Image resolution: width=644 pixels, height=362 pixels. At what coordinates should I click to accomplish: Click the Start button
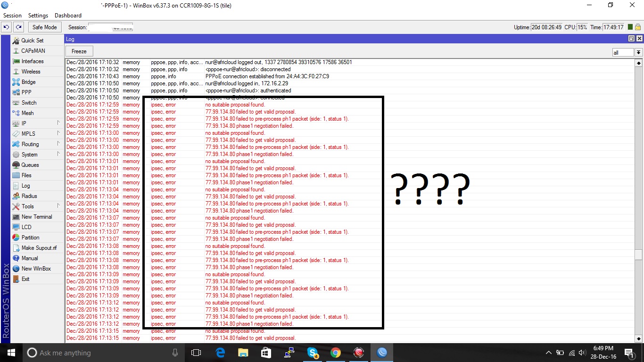(x=11, y=352)
